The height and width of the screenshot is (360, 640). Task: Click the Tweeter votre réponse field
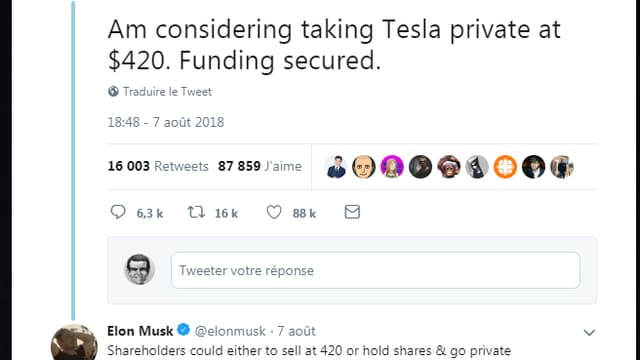[x=376, y=270]
